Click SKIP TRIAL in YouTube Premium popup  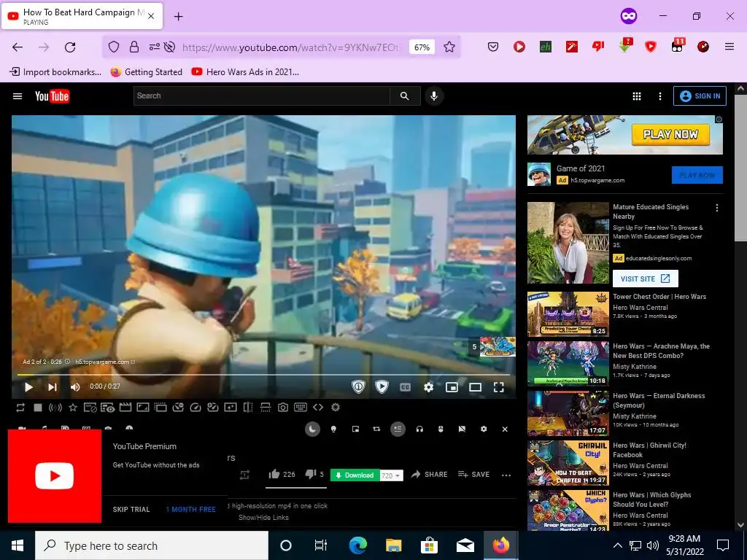click(x=131, y=509)
